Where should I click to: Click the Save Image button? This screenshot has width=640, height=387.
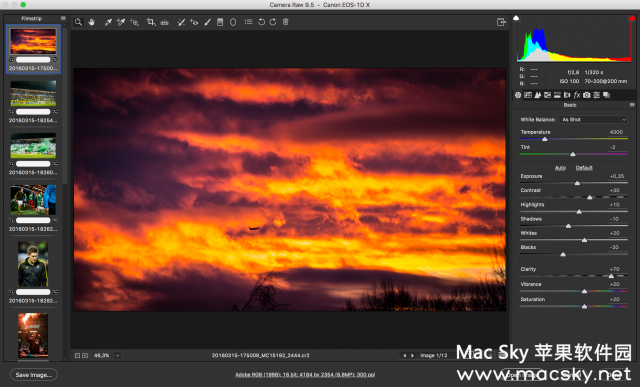(34, 375)
